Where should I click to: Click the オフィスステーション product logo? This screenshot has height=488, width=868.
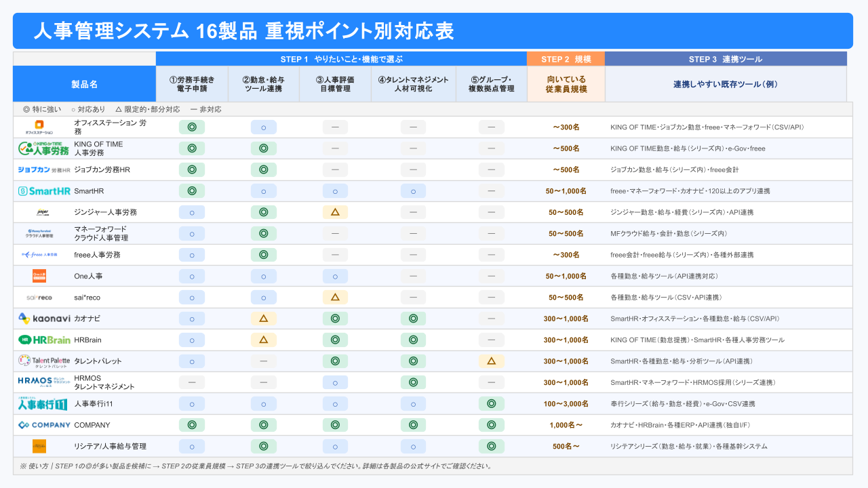click(39, 127)
